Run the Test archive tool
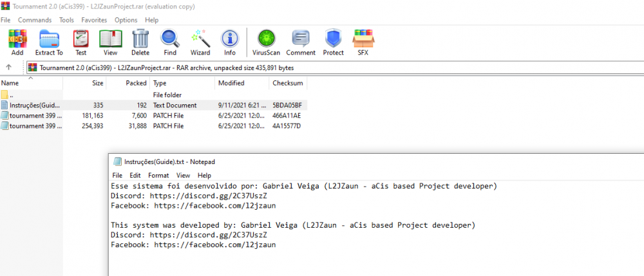The height and width of the screenshot is (276, 644). 81,42
